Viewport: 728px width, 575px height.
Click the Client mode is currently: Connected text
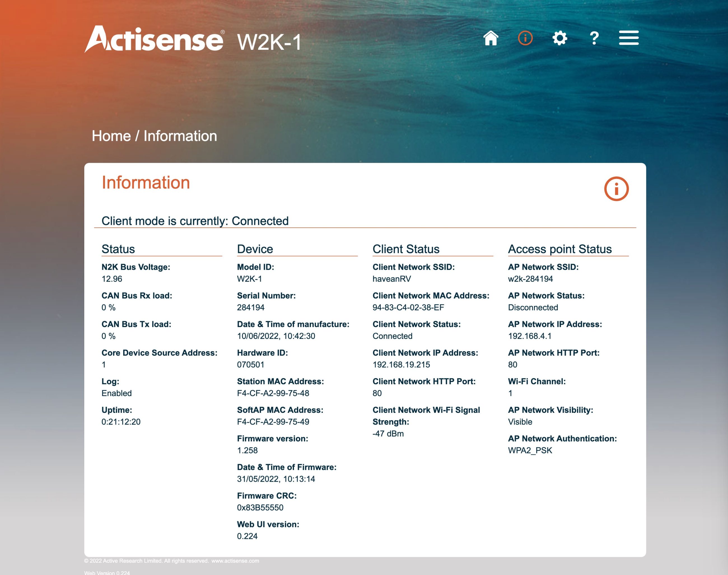pos(195,221)
